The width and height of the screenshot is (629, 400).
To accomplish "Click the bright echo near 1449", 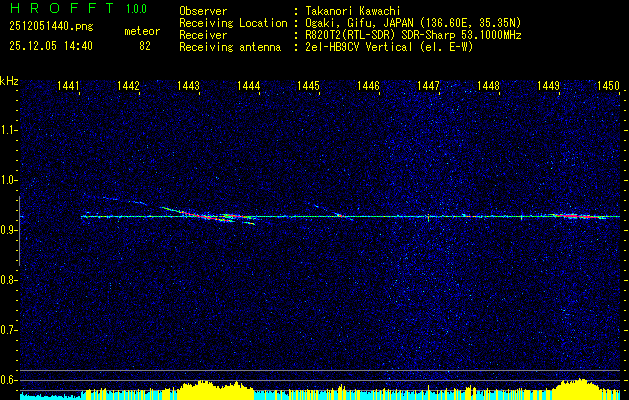I will click(576, 216).
